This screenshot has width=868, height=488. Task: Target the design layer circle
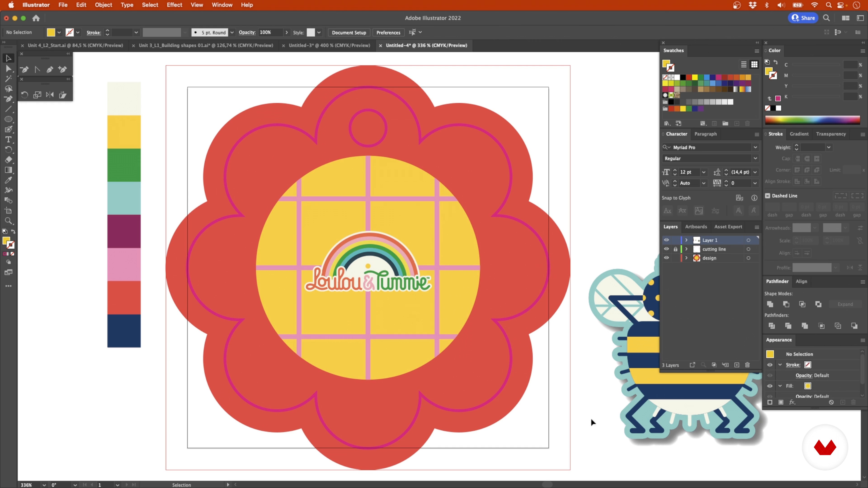click(748, 258)
